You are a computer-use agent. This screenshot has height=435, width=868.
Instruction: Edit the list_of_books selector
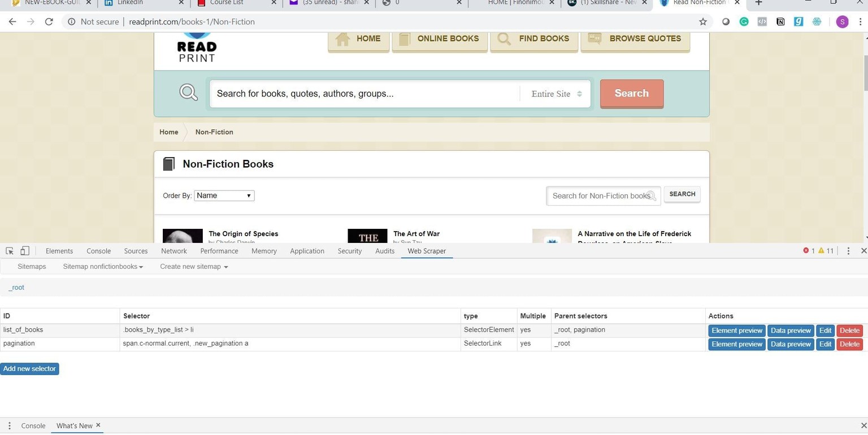coord(825,330)
